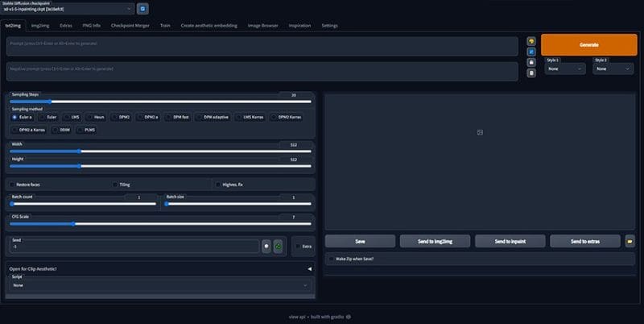The image size is (644, 324).
Task: Click the Negative prompt text field
Action: click(x=262, y=72)
